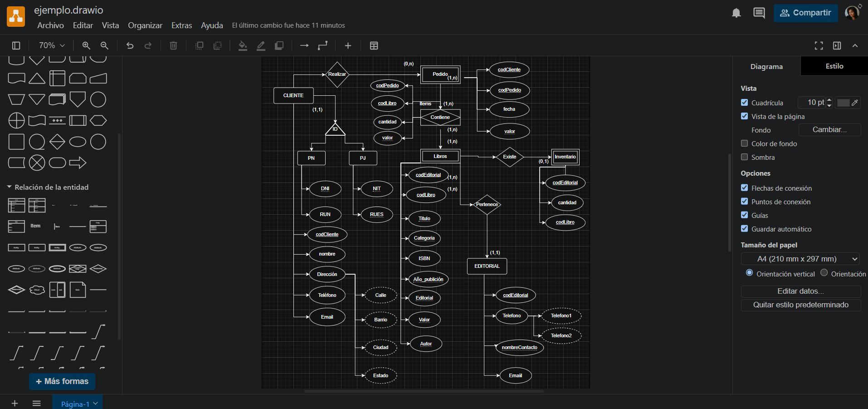Click the canvas horizontal scrollbar
Image resolution: width=868 pixels, height=409 pixels.
pyautogui.click(x=424, y=391)
